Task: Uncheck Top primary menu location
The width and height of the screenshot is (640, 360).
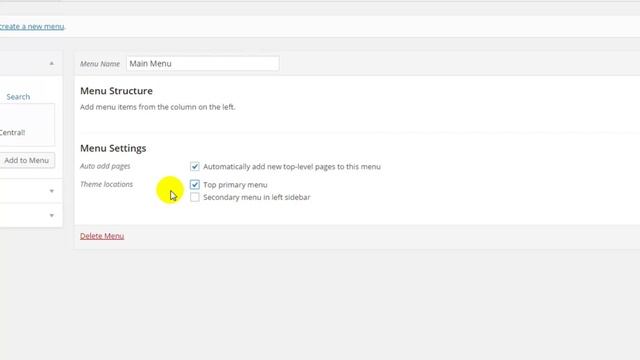Action: [x=195, y=184]
